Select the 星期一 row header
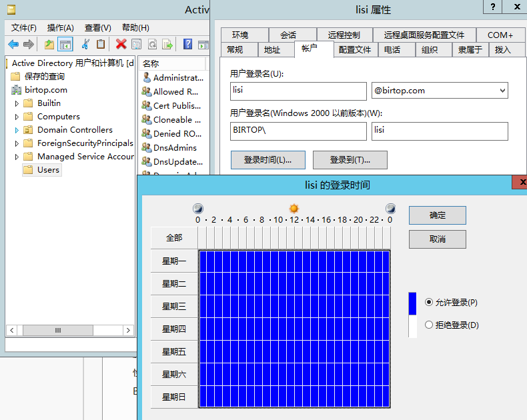 coord(174,261)
